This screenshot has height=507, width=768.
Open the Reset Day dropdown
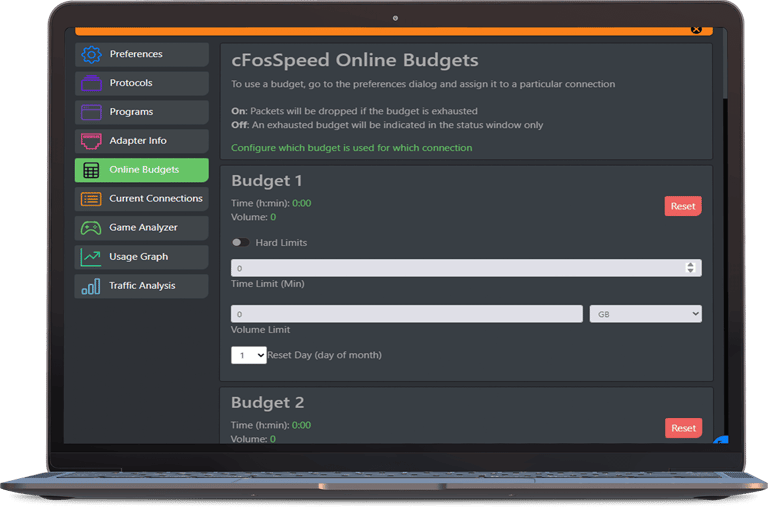pos(249,355)
